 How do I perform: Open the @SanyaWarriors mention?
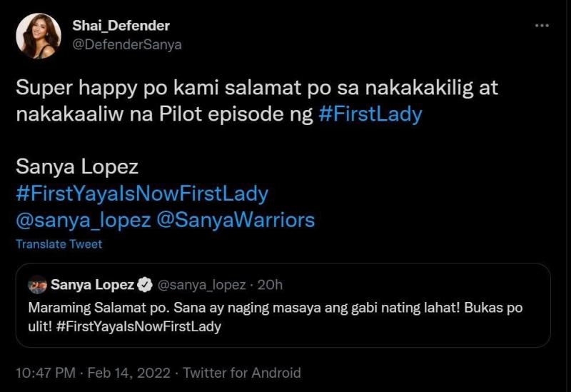coord(236,219)
